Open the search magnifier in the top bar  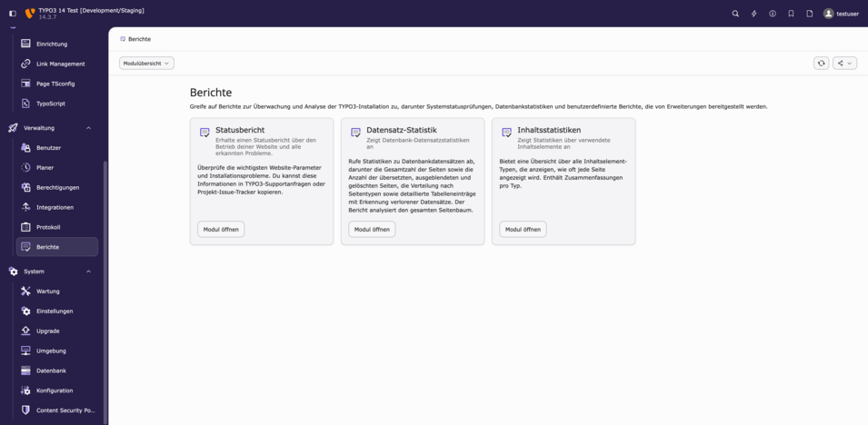[735, 14]
